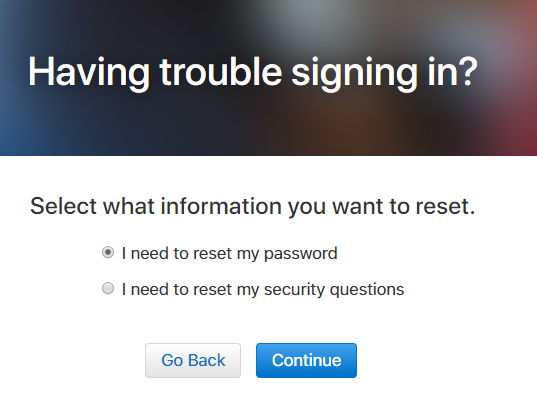Viewport: 537px width, 413px height.
Task: Click the 'I need to reset my security questions' label
Action: click(263, 289)
